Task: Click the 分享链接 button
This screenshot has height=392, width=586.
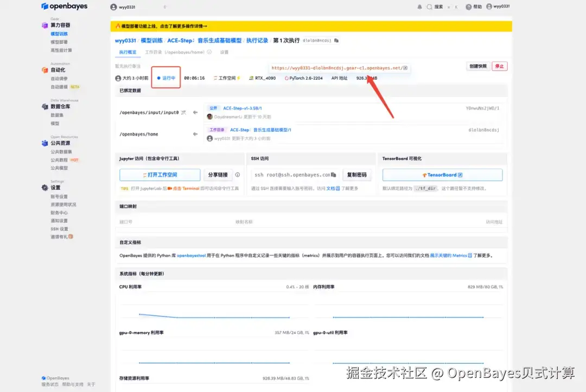Action: (218, 175)
